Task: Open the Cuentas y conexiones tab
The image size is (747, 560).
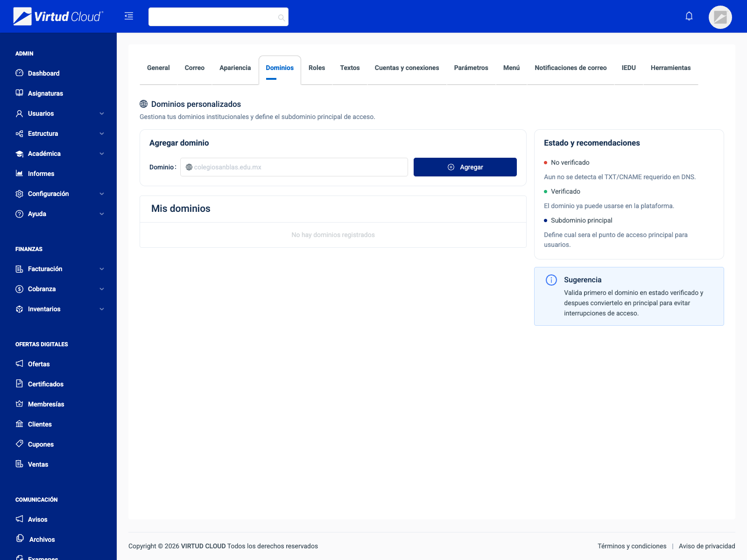Action: coord(407,68)
